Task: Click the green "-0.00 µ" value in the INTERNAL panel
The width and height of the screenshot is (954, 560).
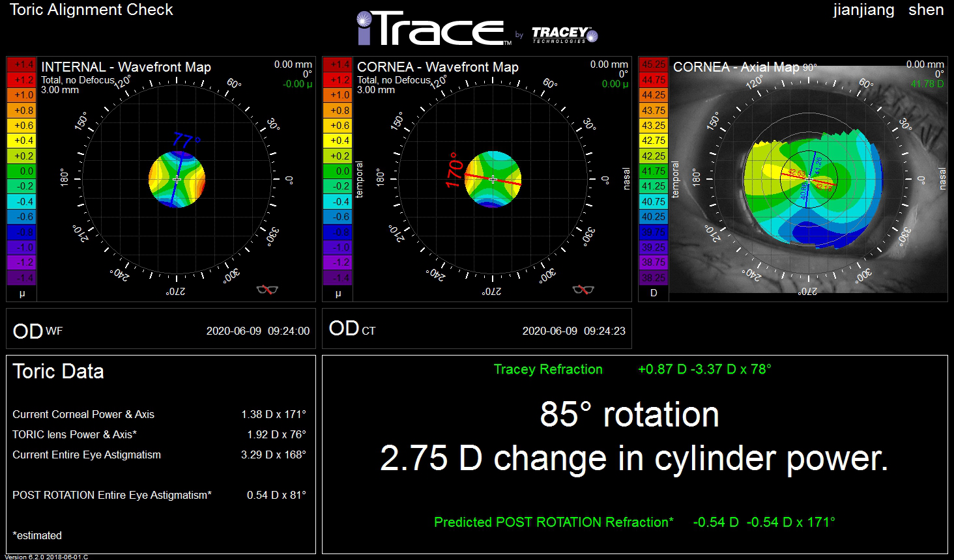Action: tap(297, 84)
